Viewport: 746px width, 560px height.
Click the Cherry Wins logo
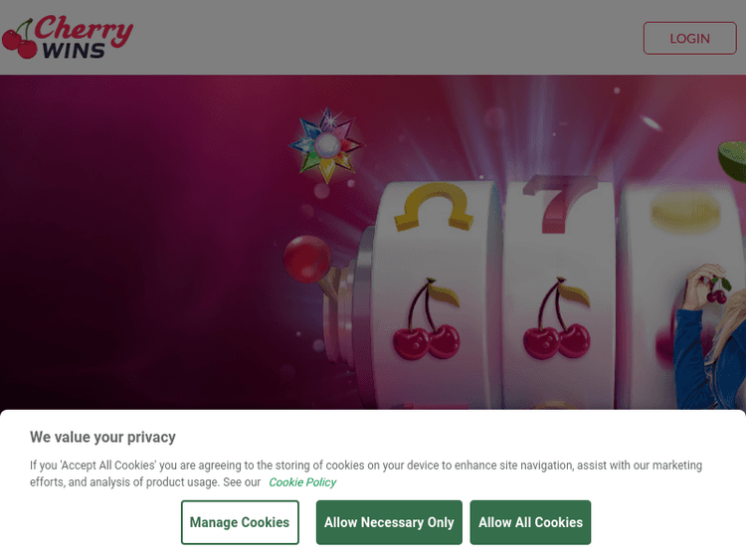pos(68,37)
